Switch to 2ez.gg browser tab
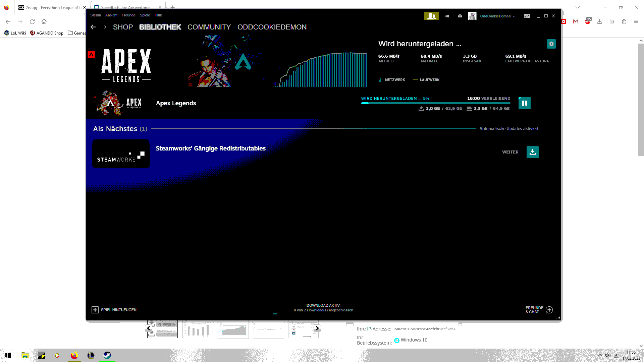The width and height of the screenshot is (644, 362). pos(50,7)
